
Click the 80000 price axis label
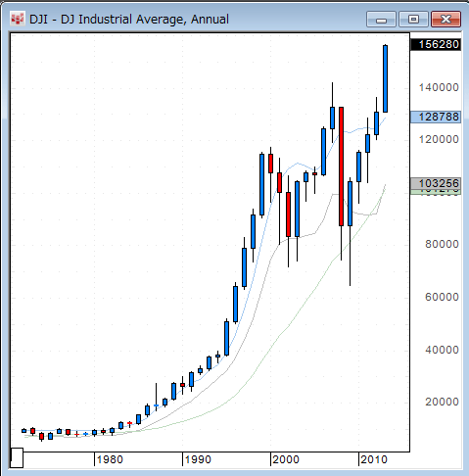click(x=442, y=244)
